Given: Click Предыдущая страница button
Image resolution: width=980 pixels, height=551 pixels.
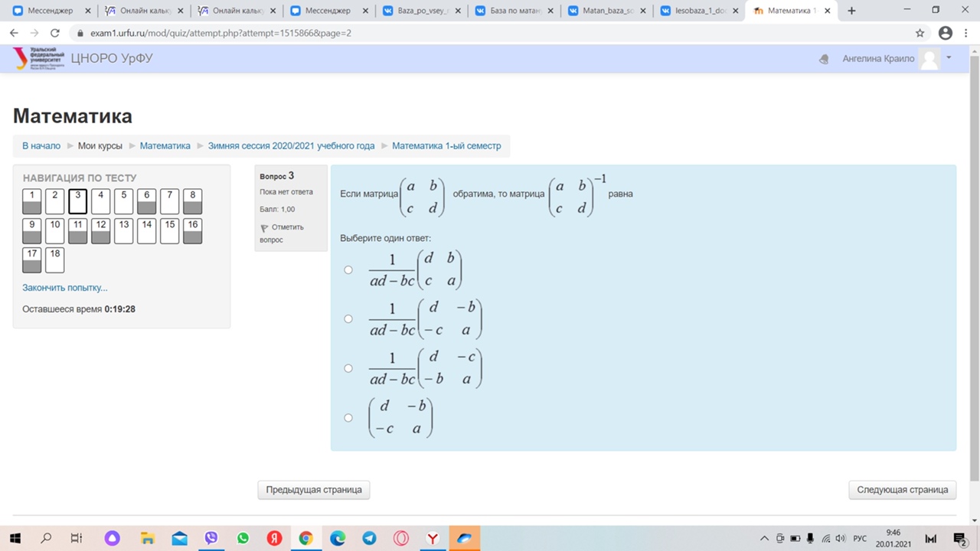Looking at the screenshot, I should tap(314, 490).
